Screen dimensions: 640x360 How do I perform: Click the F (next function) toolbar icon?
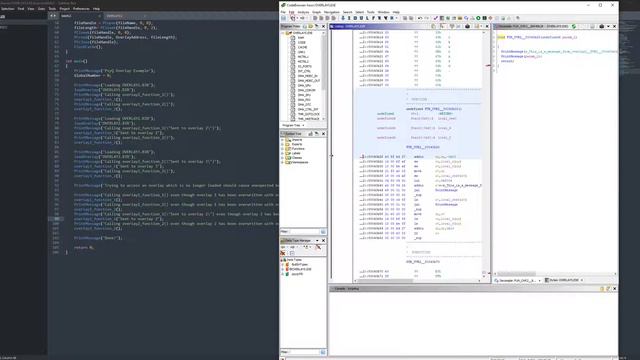coord(373,18)
